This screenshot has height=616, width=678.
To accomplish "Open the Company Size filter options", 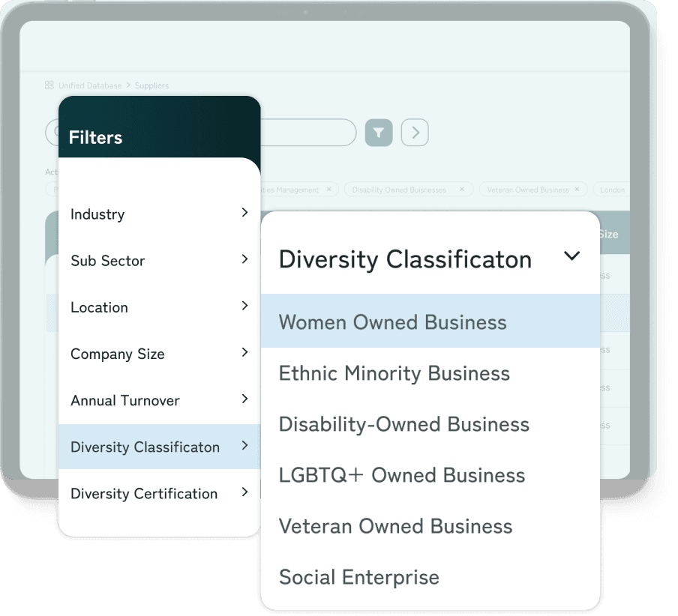I will 244,352.
